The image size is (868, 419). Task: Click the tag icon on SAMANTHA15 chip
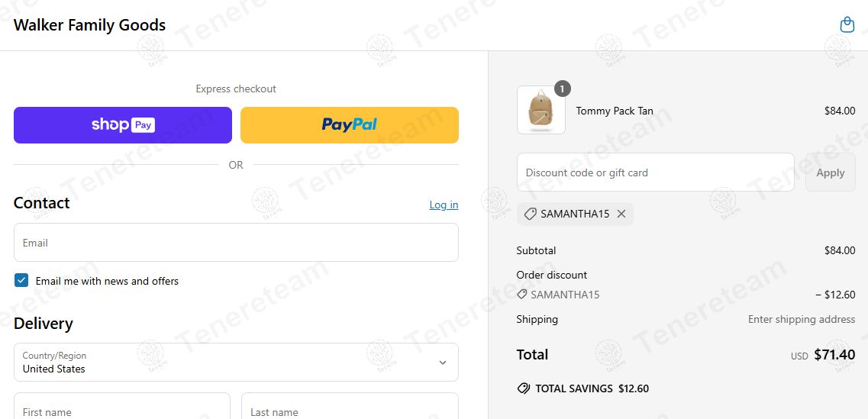531,214
